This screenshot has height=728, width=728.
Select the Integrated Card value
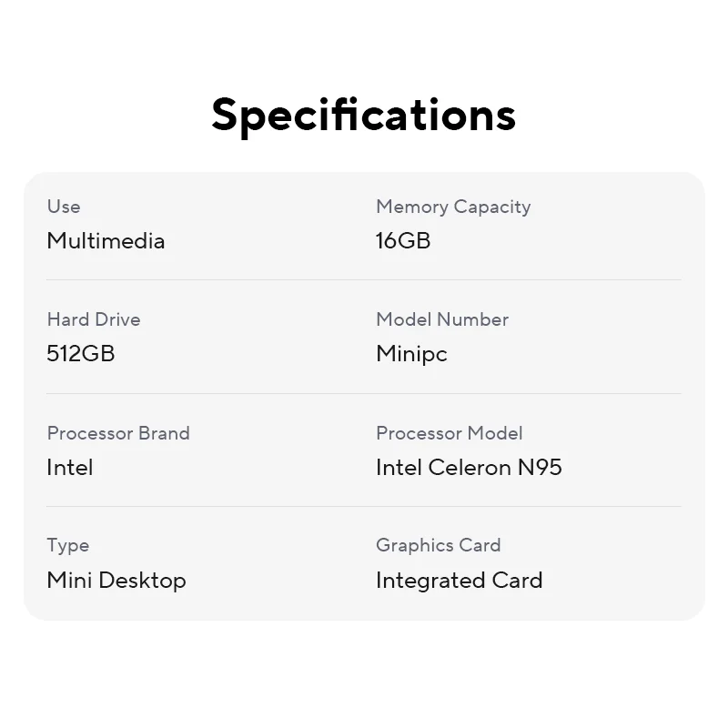pyautogui.click(x=459, y=581)
